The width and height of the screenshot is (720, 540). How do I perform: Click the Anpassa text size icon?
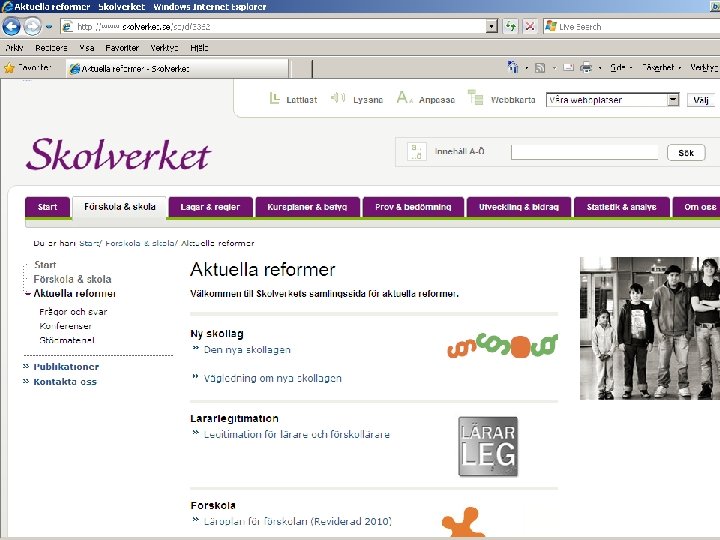click(x=405, y=97)
